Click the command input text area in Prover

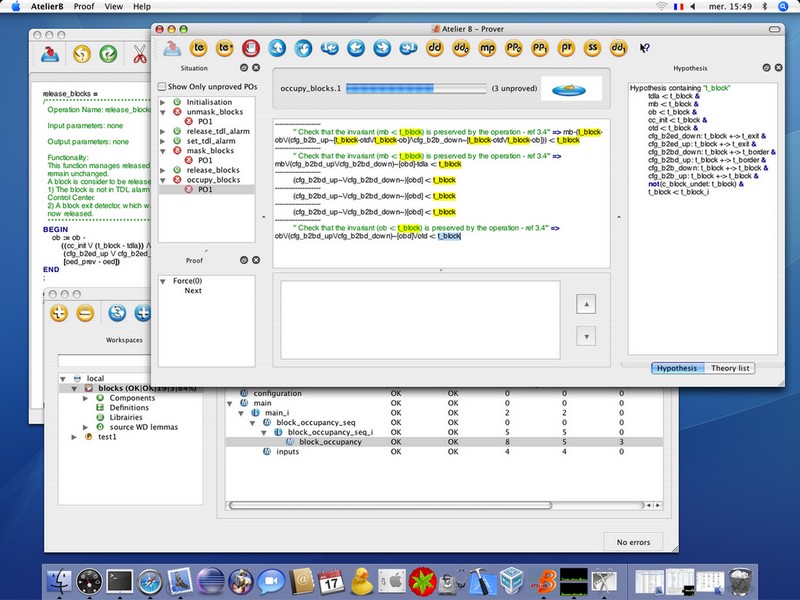(x=420, y=320)
